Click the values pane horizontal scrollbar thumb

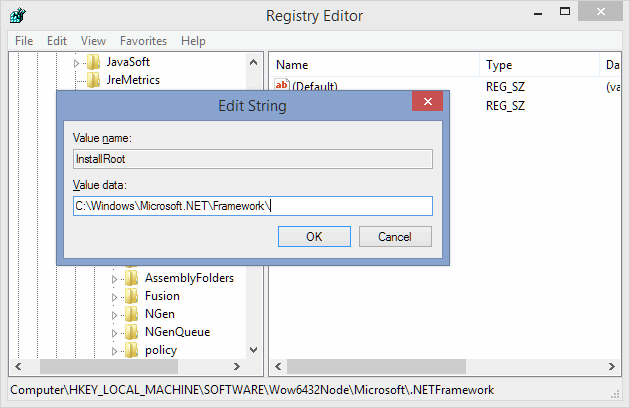(376, 366)
